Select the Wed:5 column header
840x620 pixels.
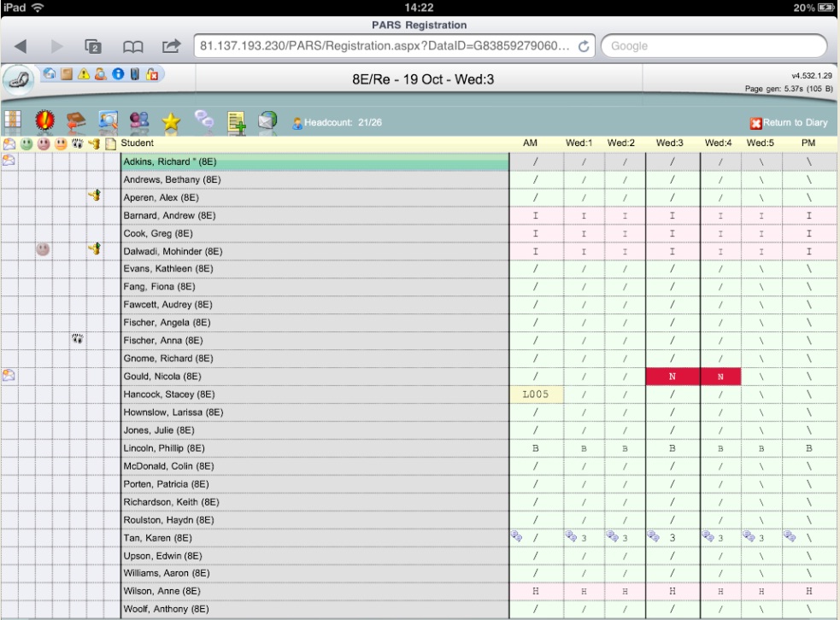click(x=760, y=143)
